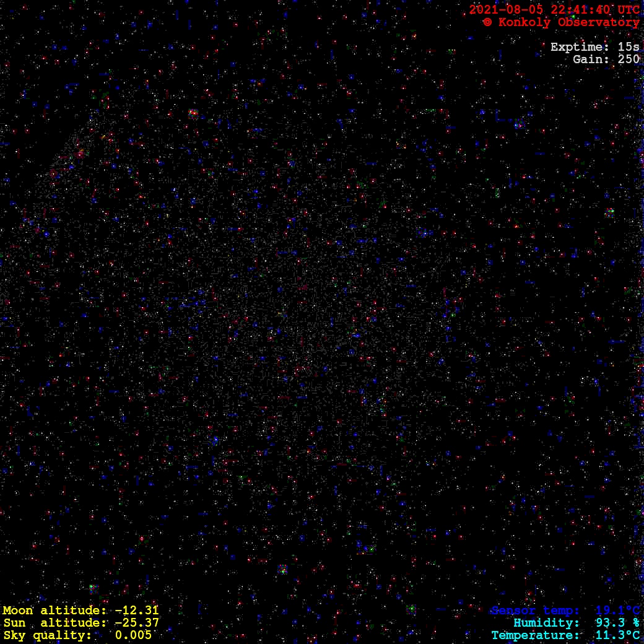
Task: Click the 15s exposure time value
Action: coord(629,47)
